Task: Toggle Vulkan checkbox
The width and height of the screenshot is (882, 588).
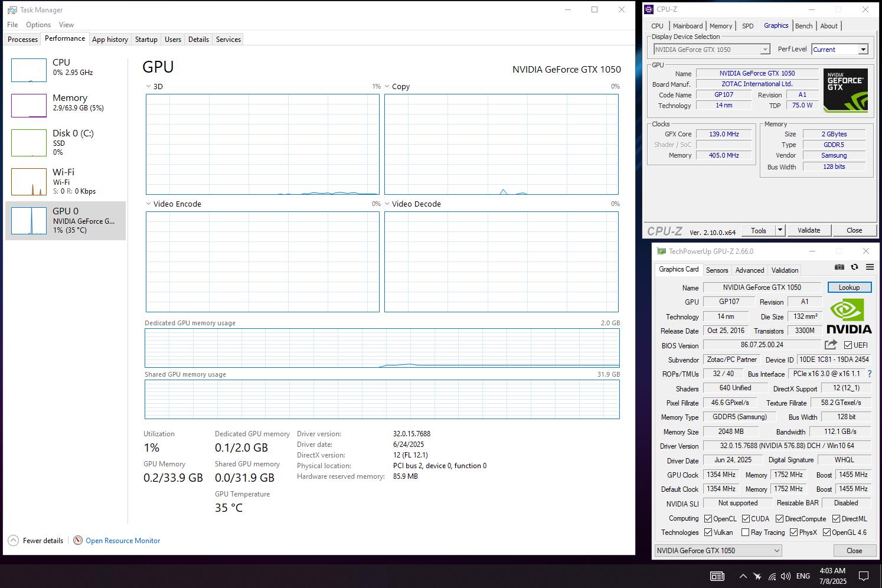Action: pos(708,533)
